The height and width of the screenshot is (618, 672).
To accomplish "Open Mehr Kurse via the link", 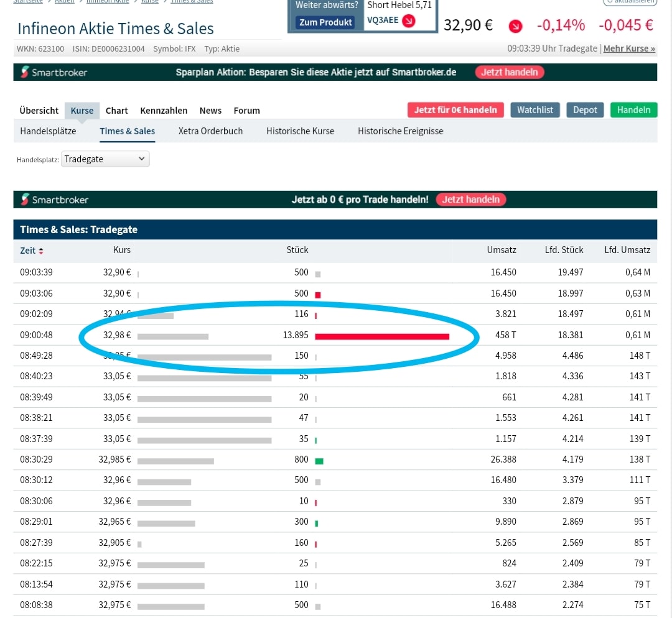I will [629, 48].
